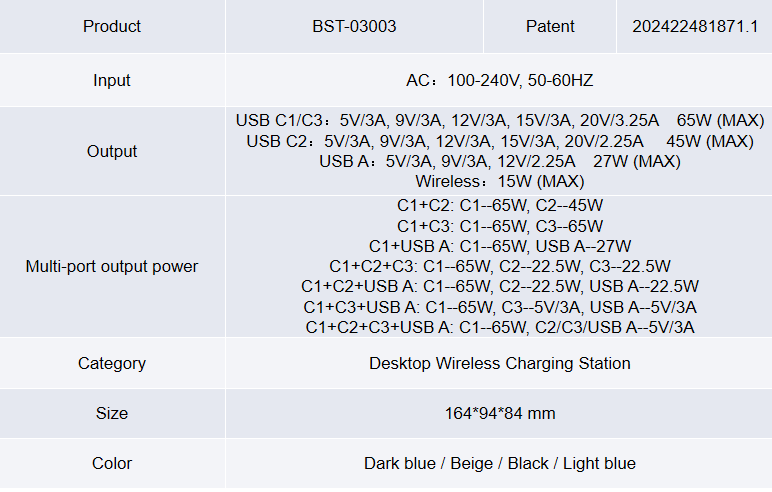The image size is (772, 492).
Task: Select the BST-03003 model number
Action: pos(354,26)
